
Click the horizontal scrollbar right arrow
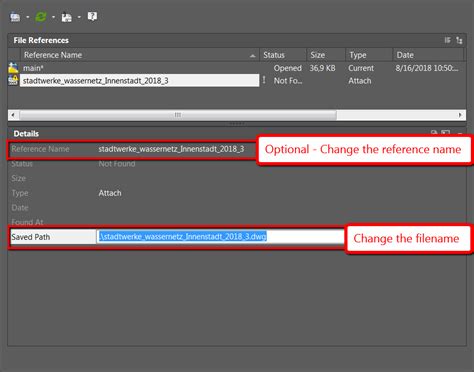coord(460,115)
